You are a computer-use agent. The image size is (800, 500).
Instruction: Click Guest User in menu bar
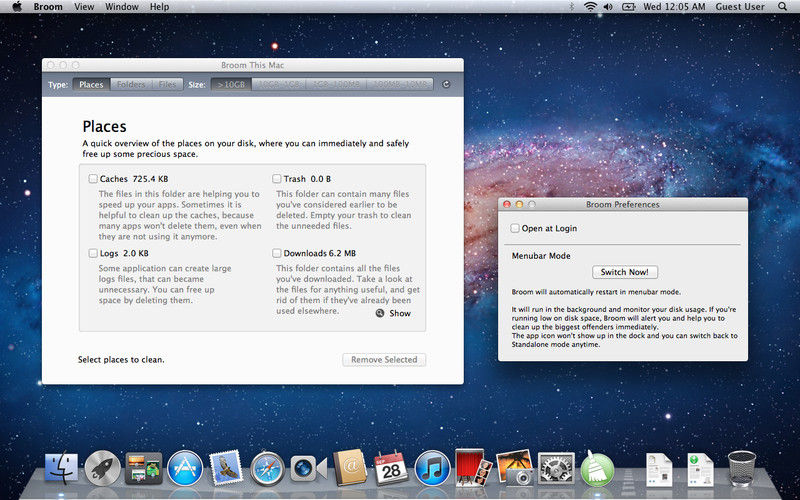point(740,7)
